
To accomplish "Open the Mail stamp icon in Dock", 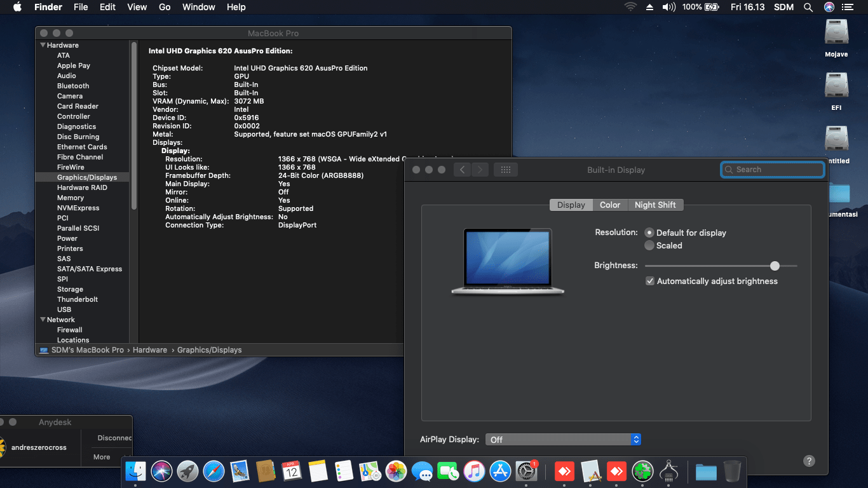I will (x=240, y=471).
